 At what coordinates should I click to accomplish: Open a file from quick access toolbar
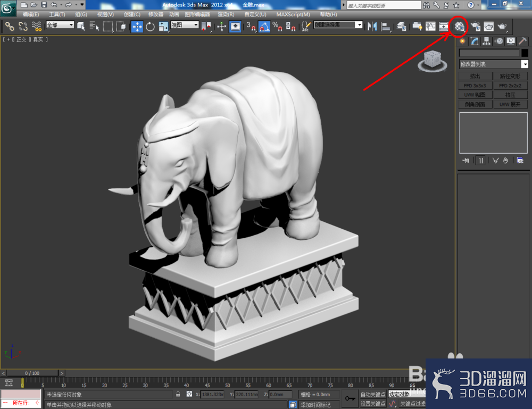tap(34, 5)
